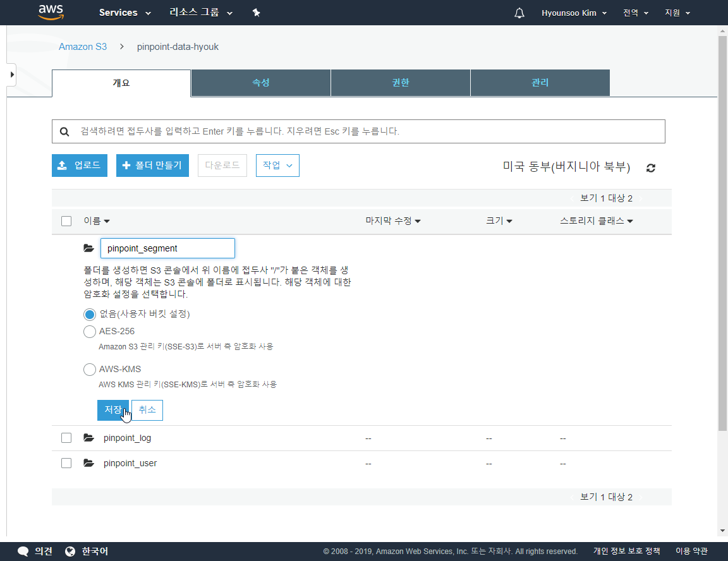The width and height of the screenshot is (728, 561).
Task: Open the 이용 약관 link
Action: (691, 552)
